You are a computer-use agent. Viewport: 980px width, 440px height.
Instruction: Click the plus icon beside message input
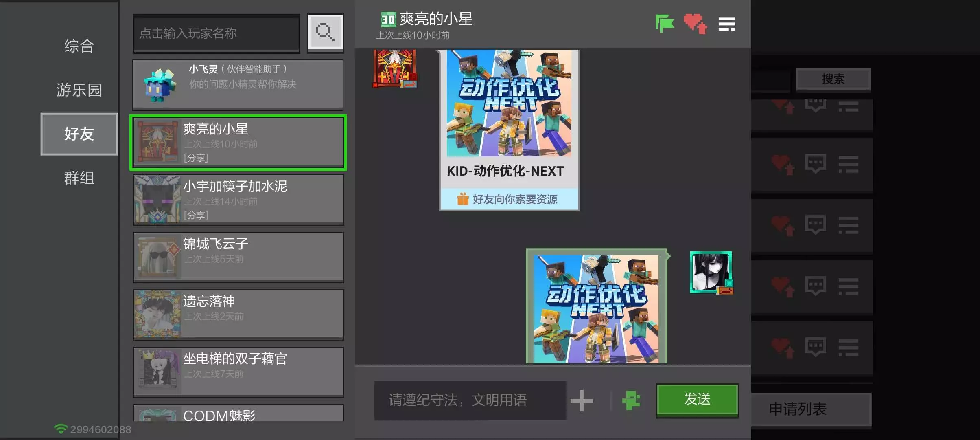click(582, 400)
